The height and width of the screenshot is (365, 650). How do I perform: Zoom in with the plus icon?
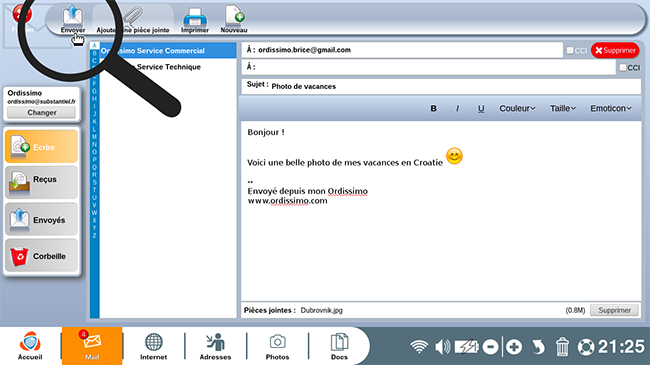(x=514, y=347)
